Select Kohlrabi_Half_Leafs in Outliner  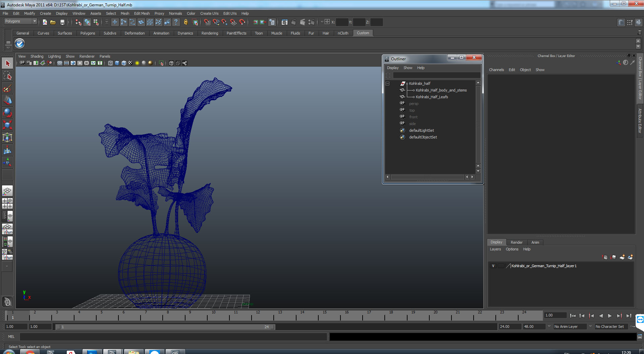click(432, 97)
